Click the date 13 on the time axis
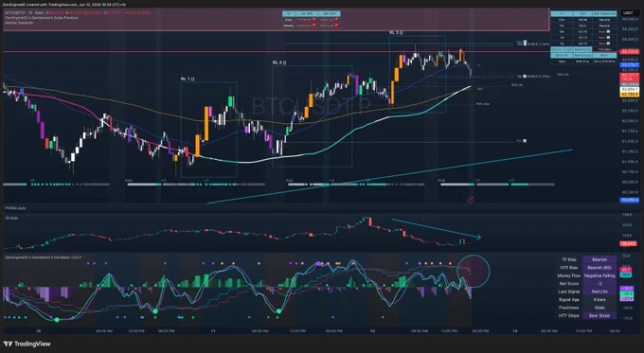The image size is (644, 353). click(514, 330)
